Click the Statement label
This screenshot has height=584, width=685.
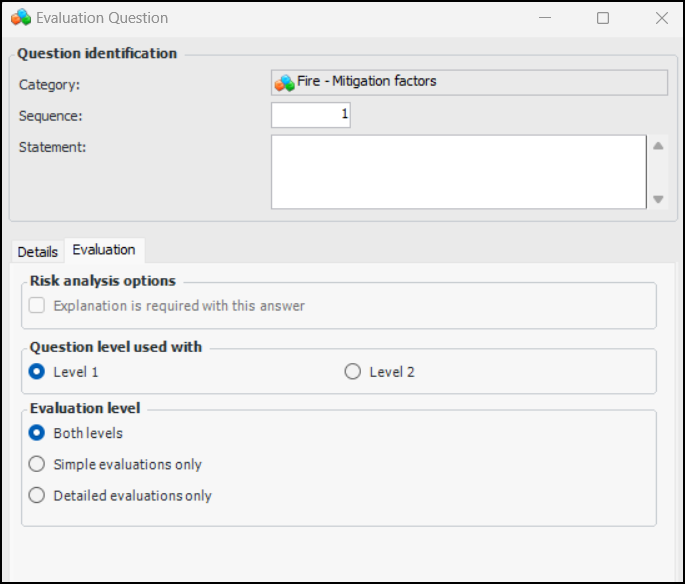[x=53, y=147]
